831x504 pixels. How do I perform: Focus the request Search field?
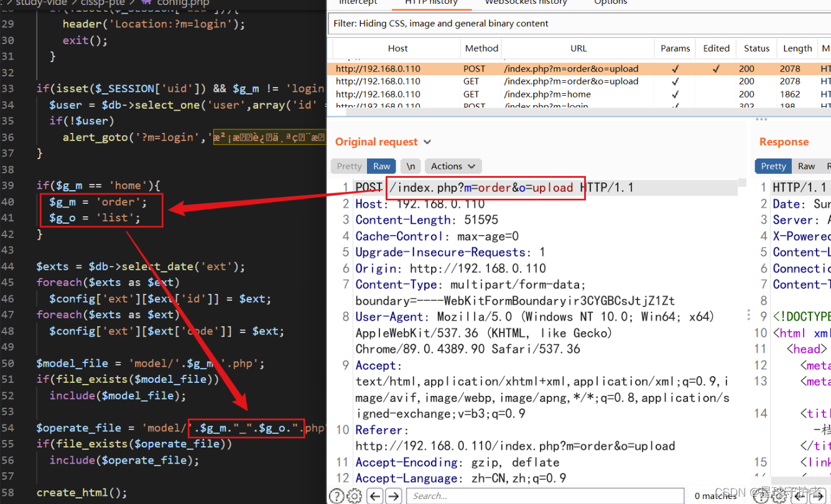tap(544, 496)
